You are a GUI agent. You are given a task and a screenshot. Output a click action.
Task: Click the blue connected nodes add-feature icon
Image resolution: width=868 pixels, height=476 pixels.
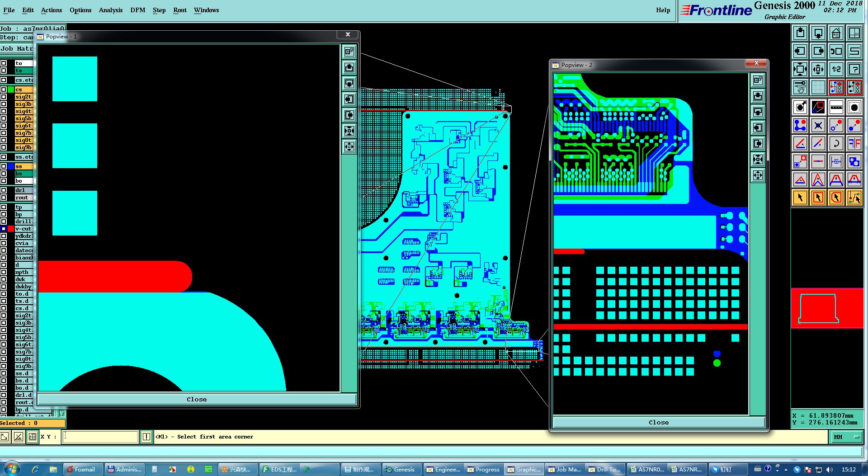pyautogui.click(x=800, y=125)
